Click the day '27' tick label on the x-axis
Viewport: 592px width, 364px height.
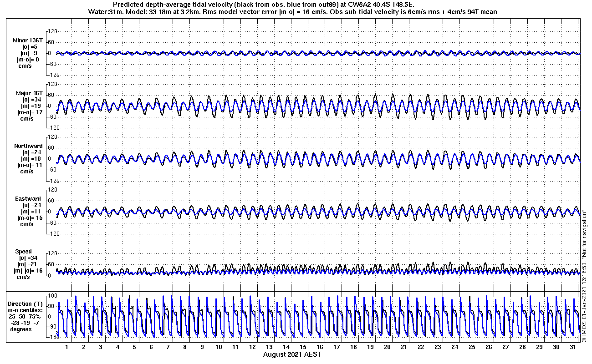pyautogui.click(x=505, y=347)
